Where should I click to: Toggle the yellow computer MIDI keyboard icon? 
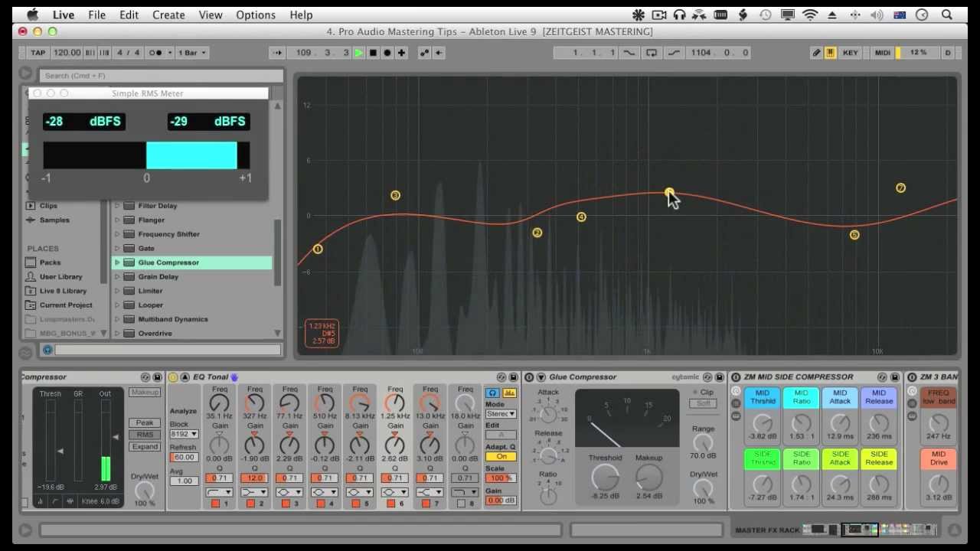coord(830,53)
